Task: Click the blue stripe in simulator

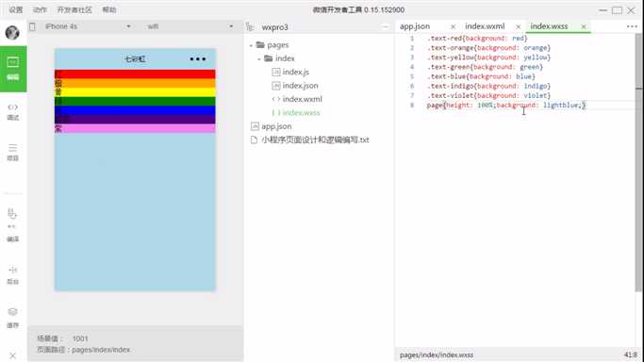Action: coord(135,110)
